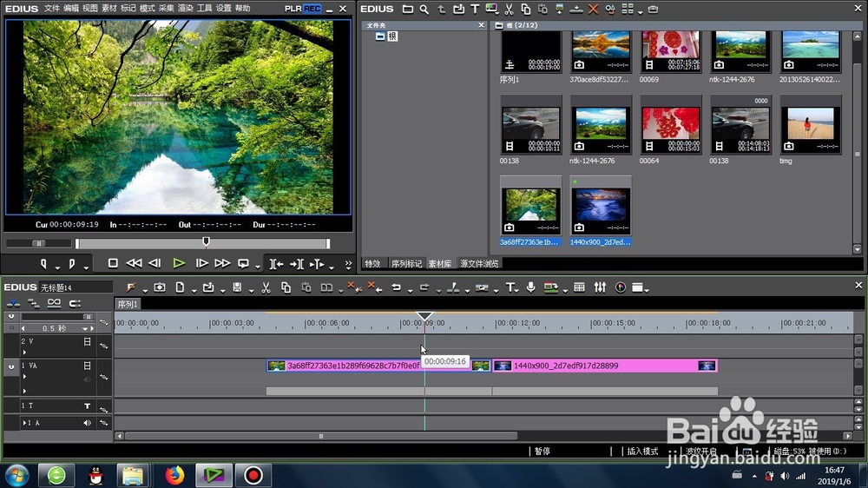Viewport: 868px width, 488px height.
Task: Open the bin view mode dropdown arrow
Action: pos(640,11)
